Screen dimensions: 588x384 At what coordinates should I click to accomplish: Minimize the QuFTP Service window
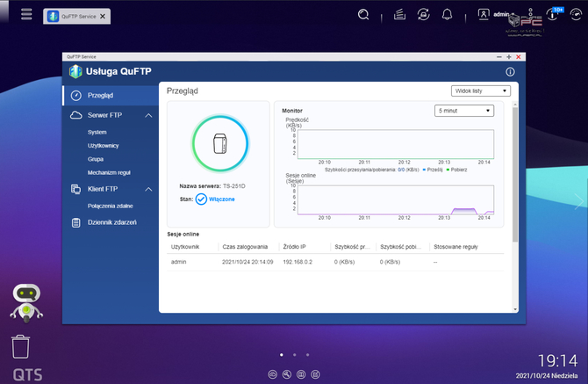(498, 57)
